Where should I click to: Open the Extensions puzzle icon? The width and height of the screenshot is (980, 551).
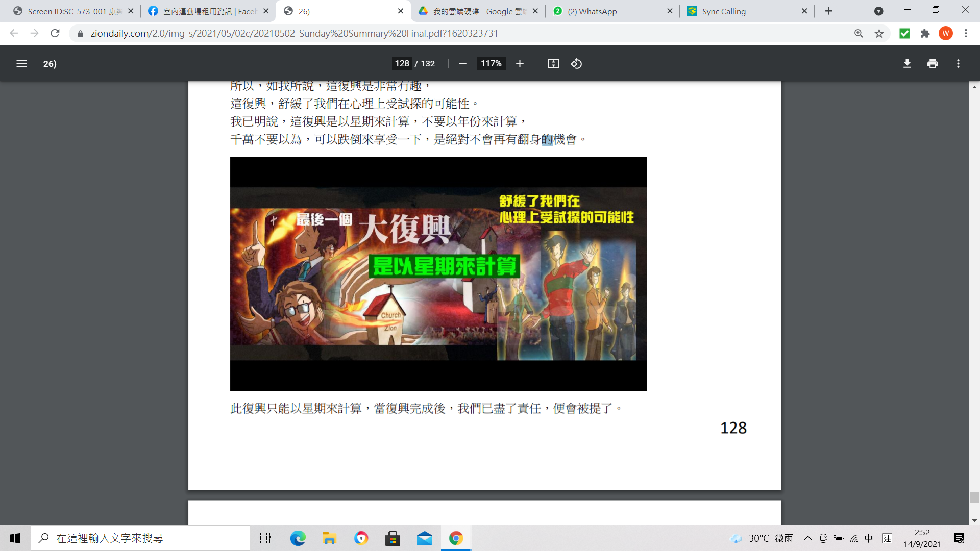click(925, 34)
